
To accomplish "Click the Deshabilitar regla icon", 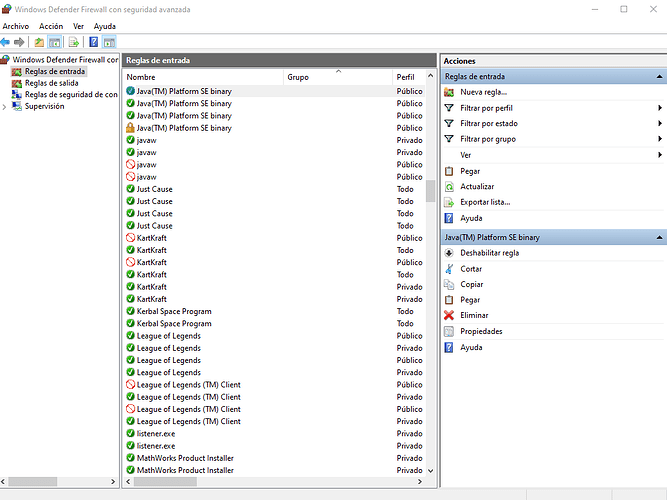I will 449,253.
